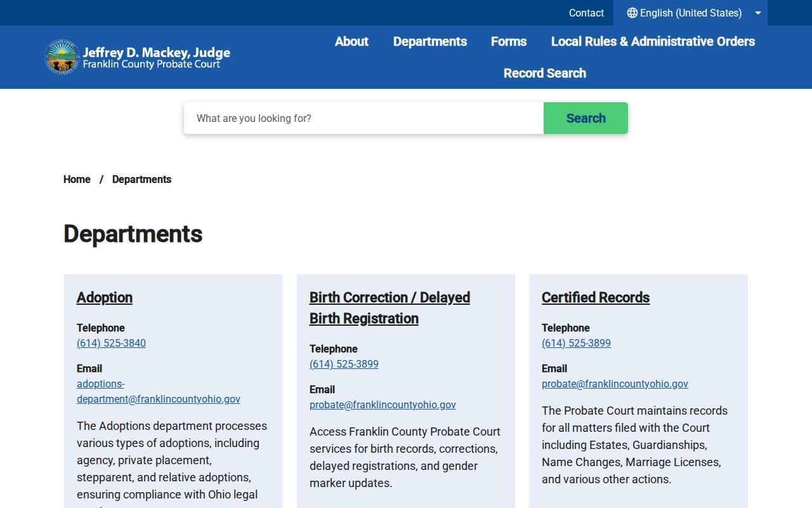Screen dimensions: 812x508
Task: Open the Departments menu
Action: click(x=430, y=41)
